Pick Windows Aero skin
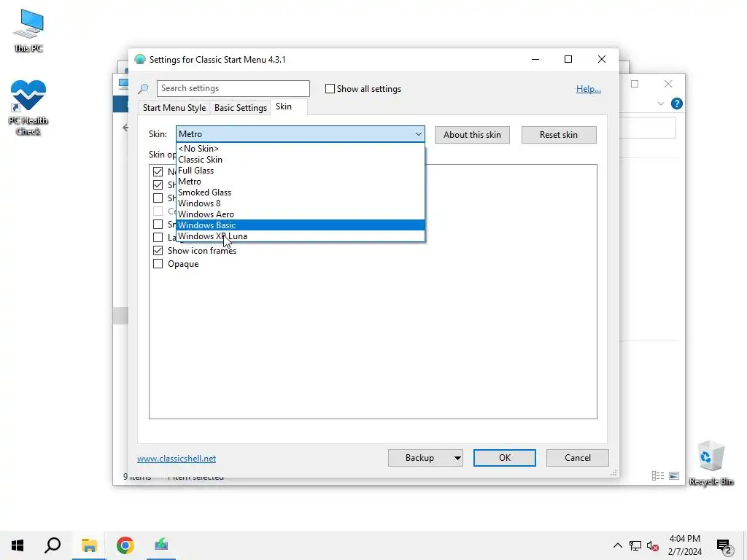The height and width of the screenshot is (560, 747). 300,214
